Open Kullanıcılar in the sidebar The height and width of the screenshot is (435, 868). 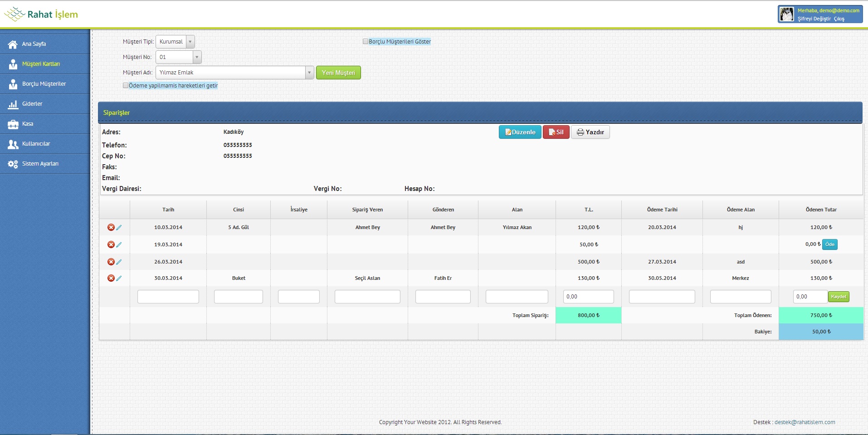tap(36, 144)
